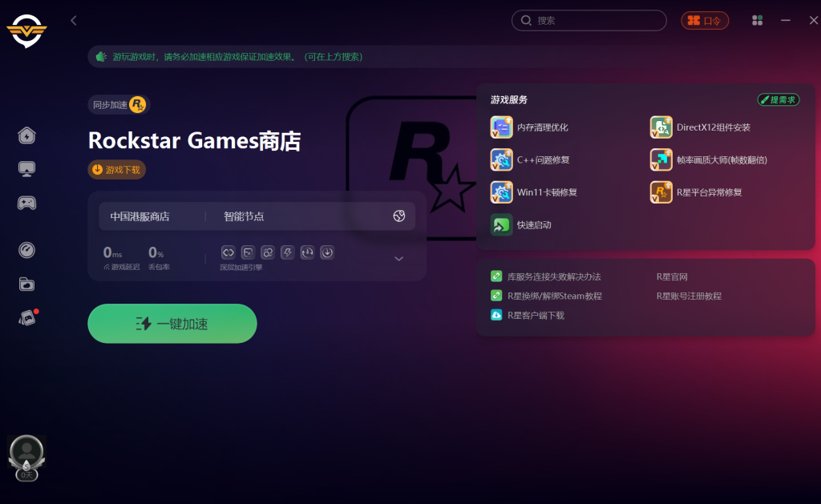Expand the acceleration engine details chevron

(399, 259)
